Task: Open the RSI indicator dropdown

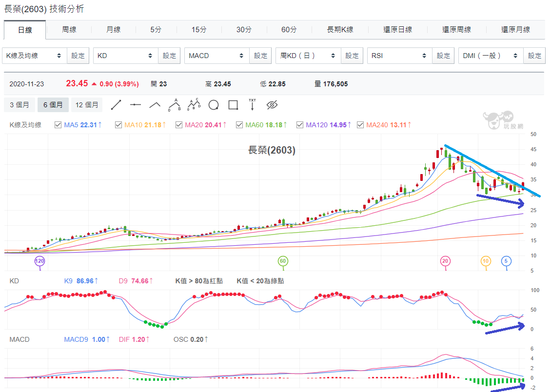Action: pos(400,56)
